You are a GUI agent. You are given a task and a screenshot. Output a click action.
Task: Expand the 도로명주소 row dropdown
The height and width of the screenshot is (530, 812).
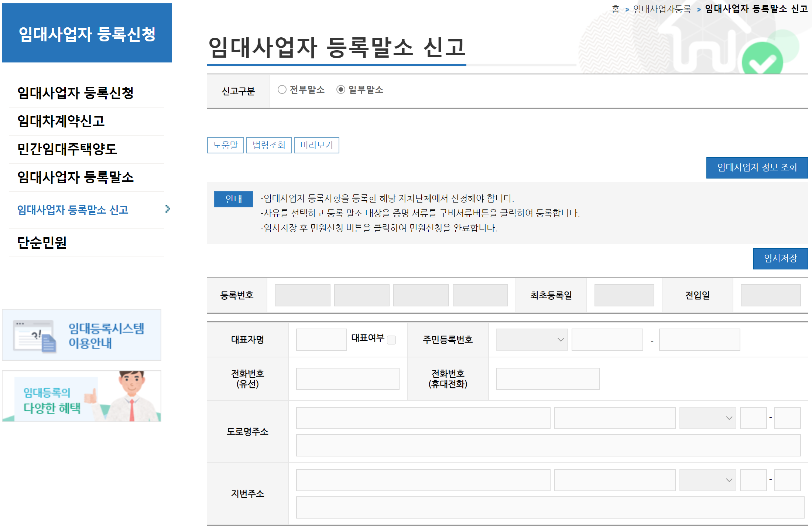coord(707,418)
